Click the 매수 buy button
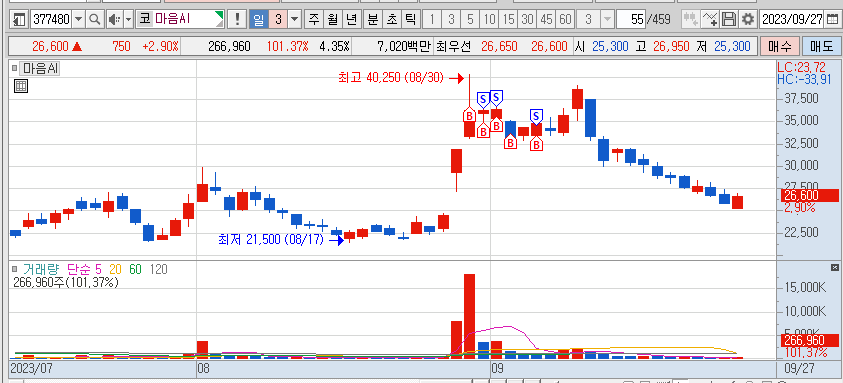 780,46
